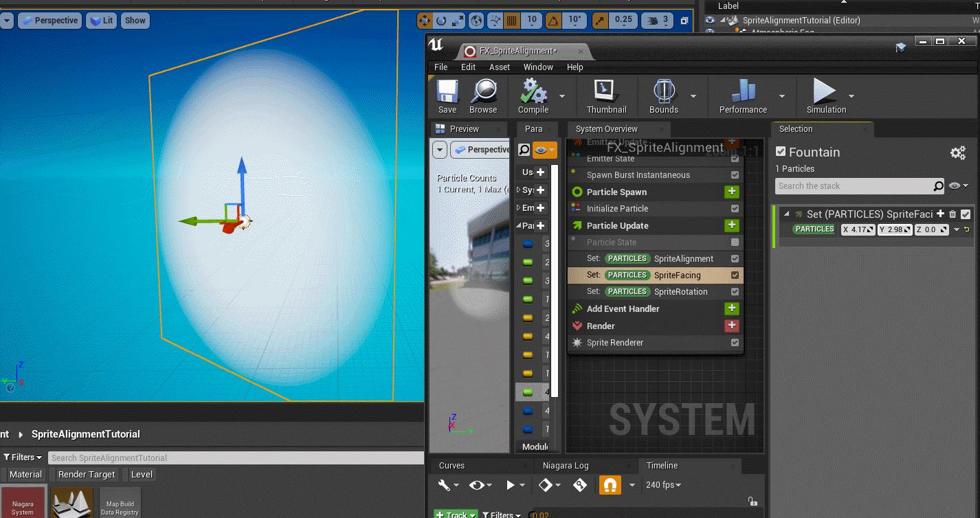The height and width of the screenshot is (518, 980).
Task: Open the Filters dropdown in the content browser
Action: coord(22,457)
